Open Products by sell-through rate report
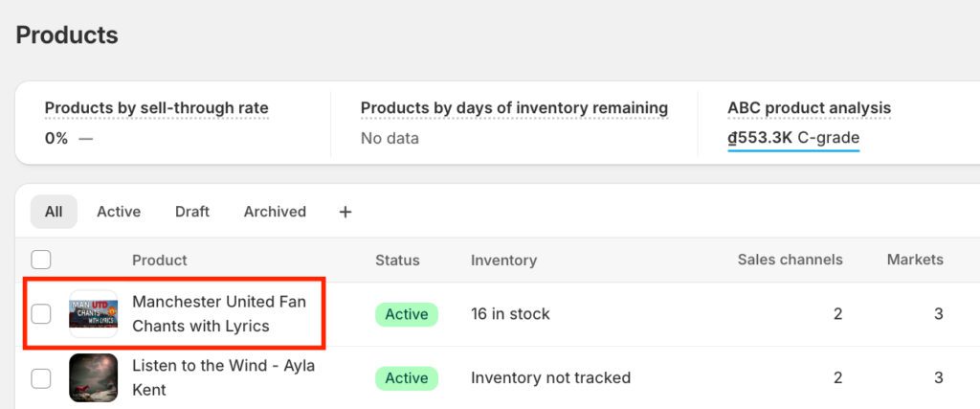 pyautogui.click(x=157, y=108)
